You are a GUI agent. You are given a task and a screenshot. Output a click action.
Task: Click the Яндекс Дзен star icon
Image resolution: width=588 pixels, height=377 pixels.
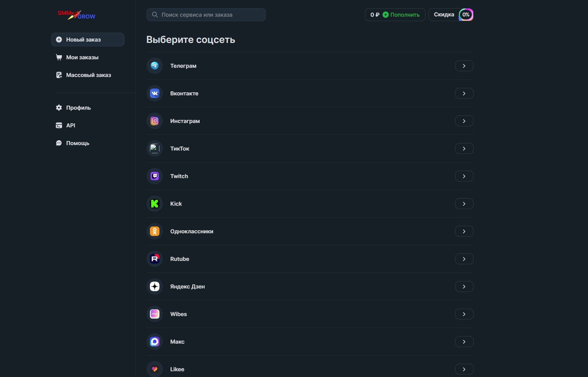(x=155, y=286)
